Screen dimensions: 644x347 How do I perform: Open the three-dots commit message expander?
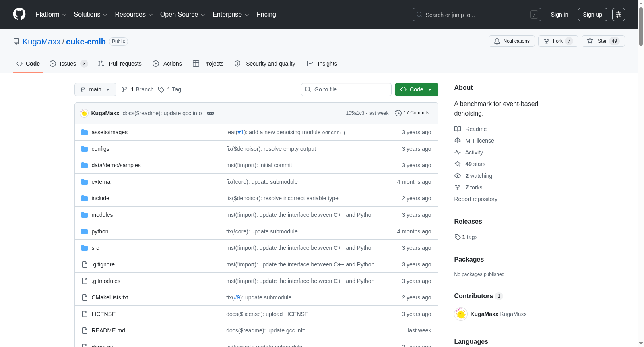(211, 113)
